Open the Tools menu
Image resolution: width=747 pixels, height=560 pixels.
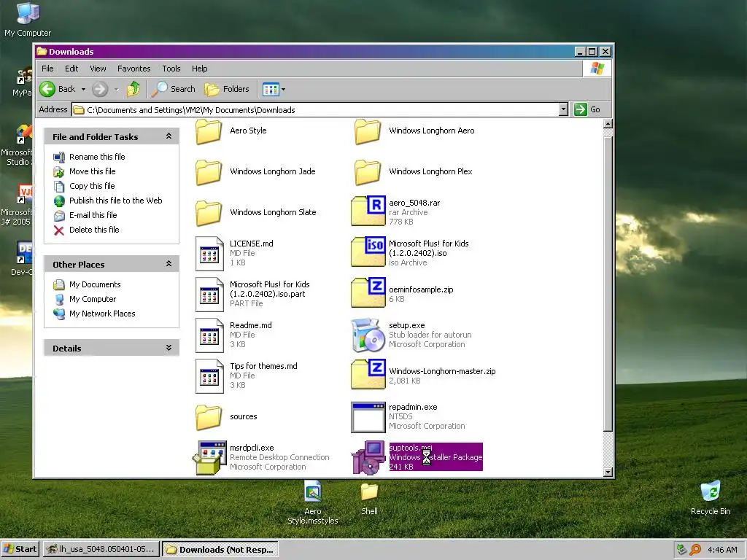[171, 69]
